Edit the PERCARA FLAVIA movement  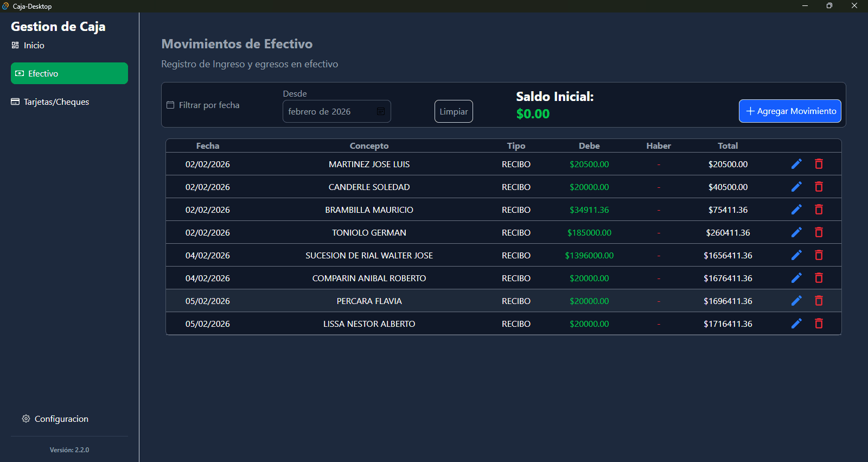[x=796, y=301]
